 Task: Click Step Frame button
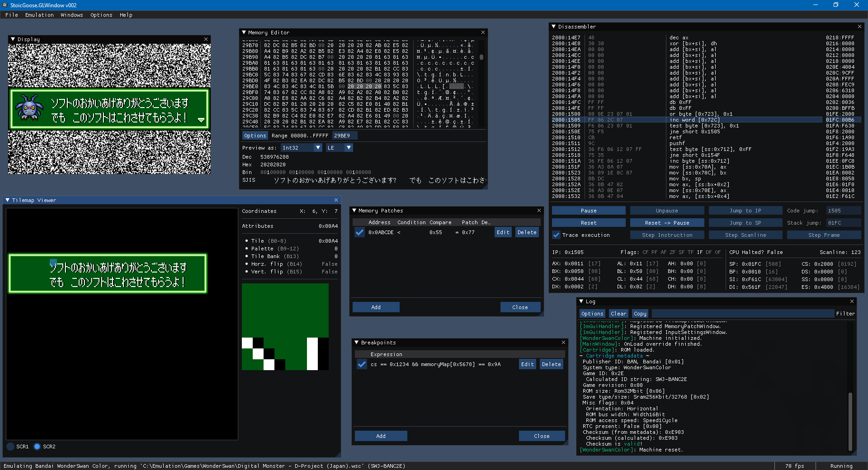[824, 235]
